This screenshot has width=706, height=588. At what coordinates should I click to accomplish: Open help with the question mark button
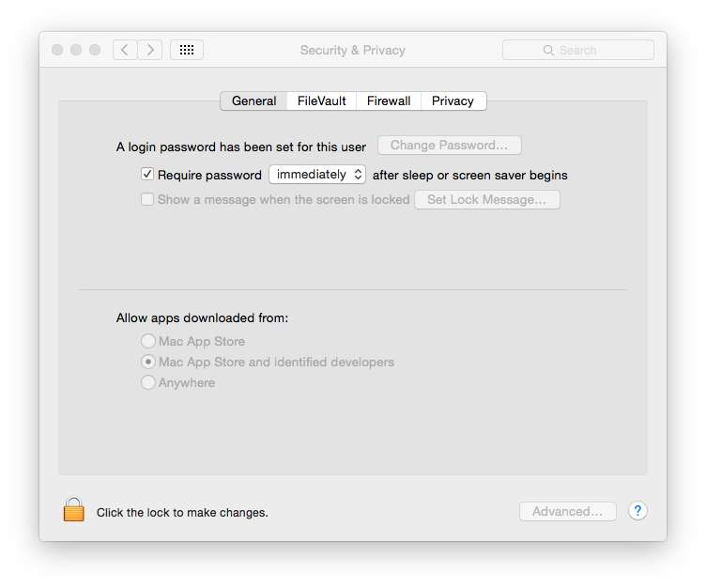tap(637, 511)
